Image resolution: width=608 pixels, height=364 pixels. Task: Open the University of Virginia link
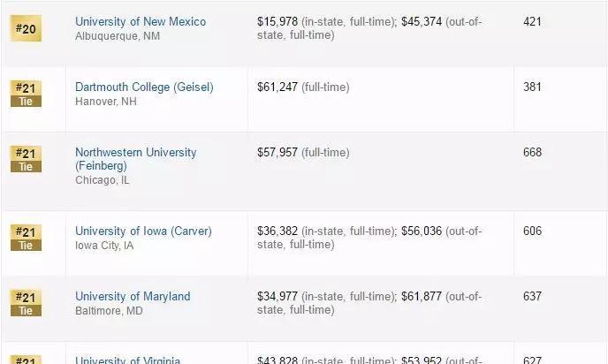point(128,360)
